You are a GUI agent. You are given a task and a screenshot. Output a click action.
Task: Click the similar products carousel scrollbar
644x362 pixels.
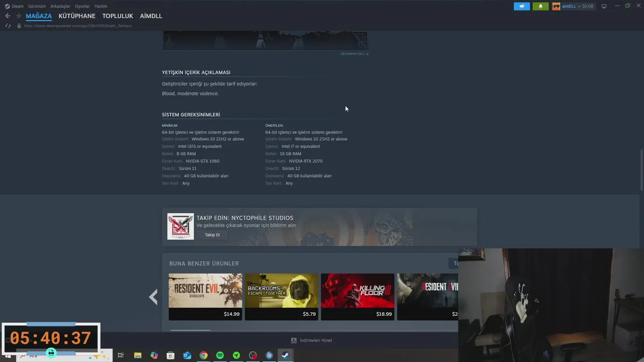click(x=190, y=330)
